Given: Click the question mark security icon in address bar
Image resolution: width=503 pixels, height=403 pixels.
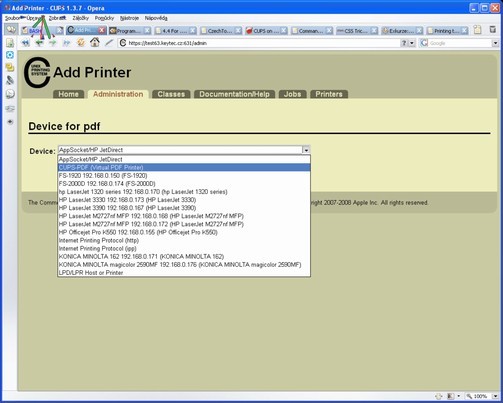Looking at the screenshot, I should point(404,43).
